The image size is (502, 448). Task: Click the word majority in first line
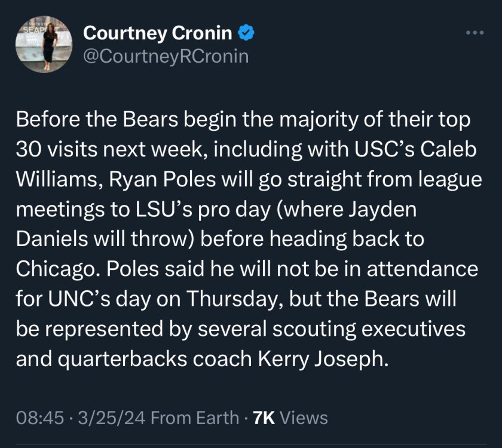[x=319, y=119]
